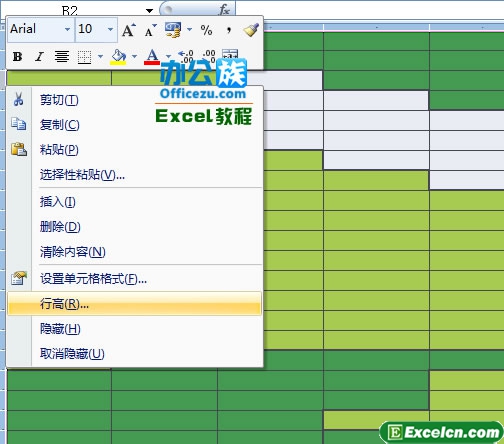
Task: Expand the borders dropdown arrow
Action: pos(100,56)
